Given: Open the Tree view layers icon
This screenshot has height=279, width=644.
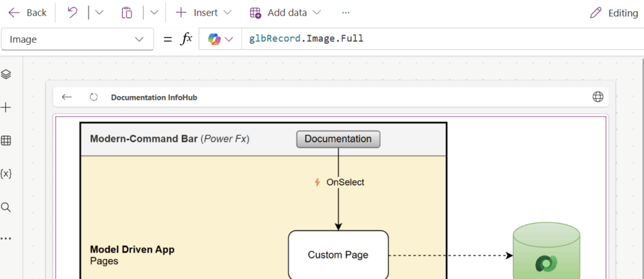Looking at the screenshot, I should tap(6, 74).
